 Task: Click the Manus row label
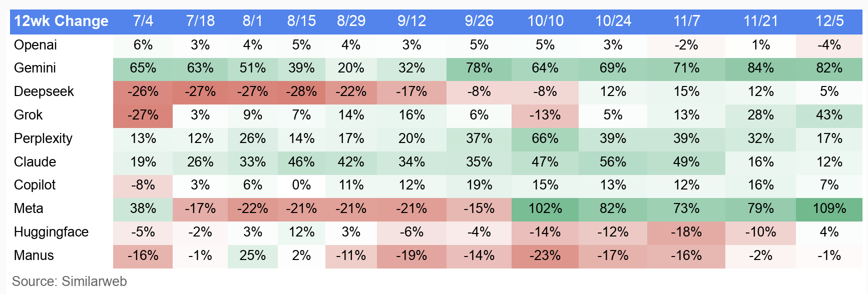point(34,255)
